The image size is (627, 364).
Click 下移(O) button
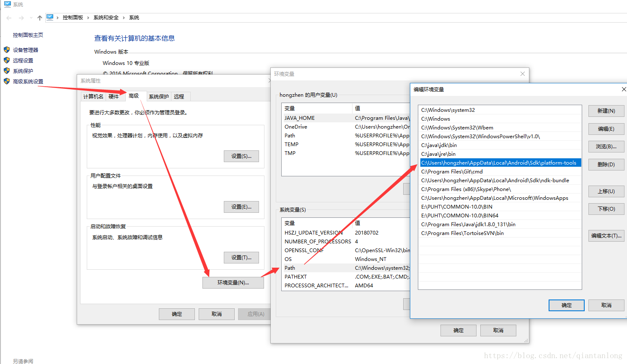(x=606, y=209)
